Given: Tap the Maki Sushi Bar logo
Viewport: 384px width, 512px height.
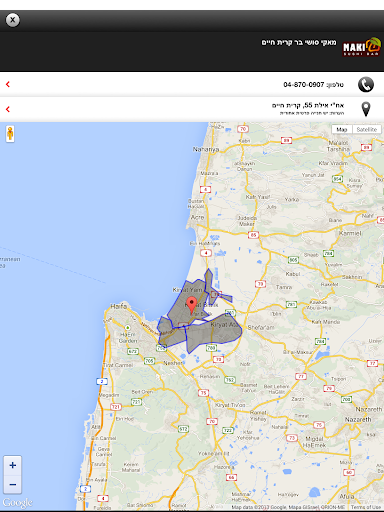Looking at the screenshot, I should [362, 47].
